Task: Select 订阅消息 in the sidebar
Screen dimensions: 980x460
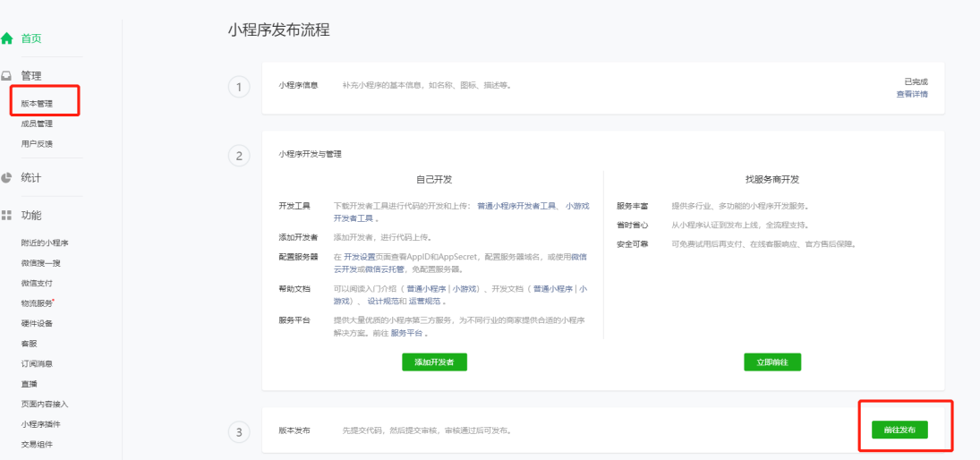Action: (x=37, y=363)
